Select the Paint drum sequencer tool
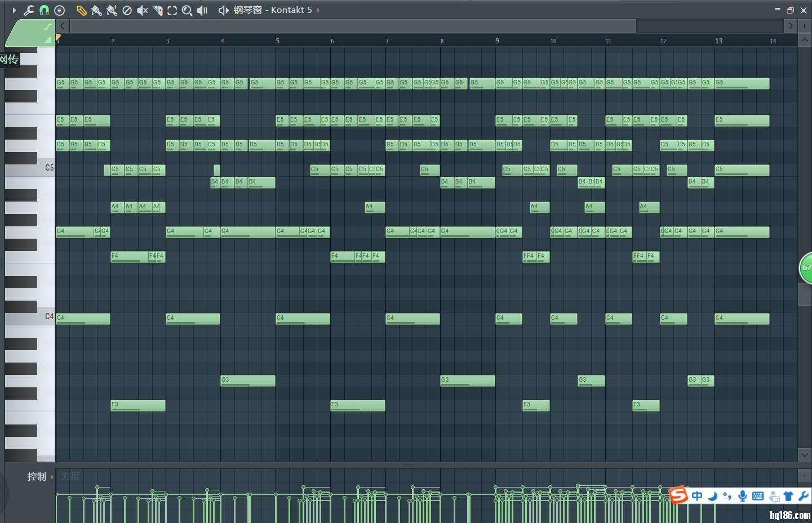This screenshot has width=812, height=523. (x=112, y=10)
